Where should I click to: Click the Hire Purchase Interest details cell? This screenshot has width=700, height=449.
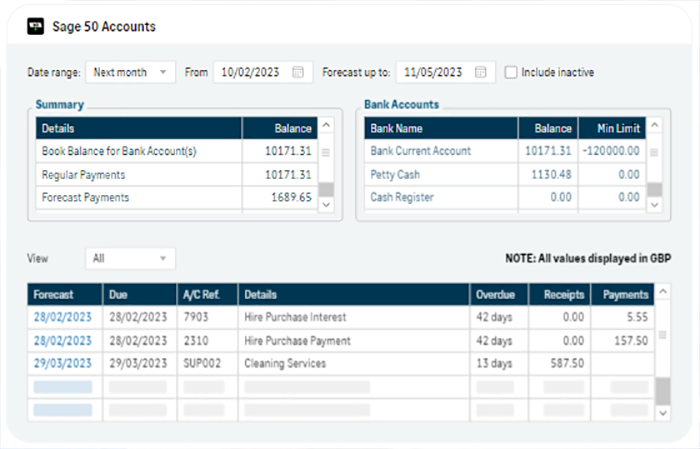click(354, 317)
